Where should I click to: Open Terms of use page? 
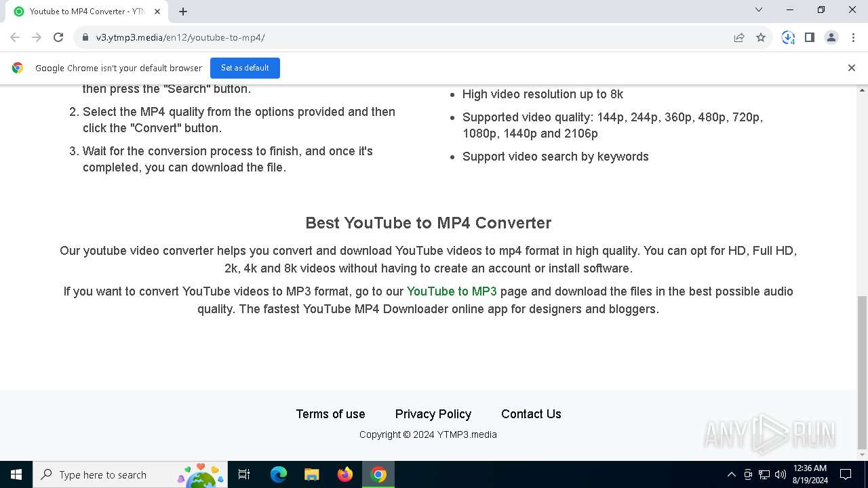coord(330,414)
